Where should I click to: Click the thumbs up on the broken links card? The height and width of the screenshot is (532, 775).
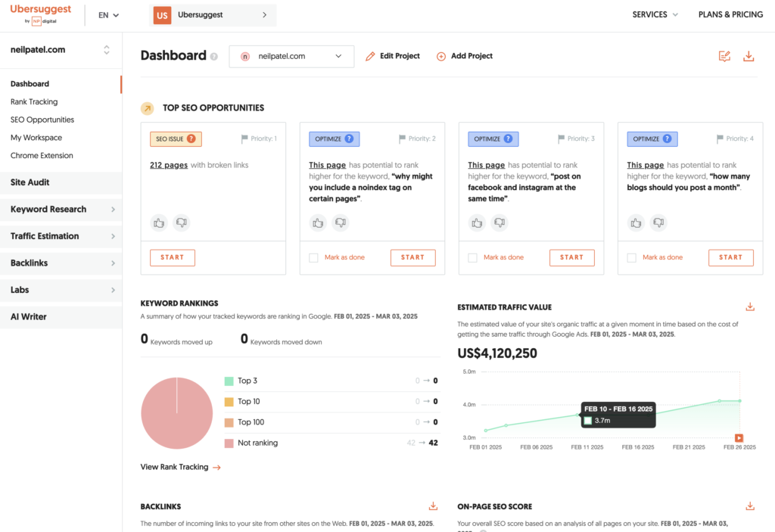tap(159, 222)
